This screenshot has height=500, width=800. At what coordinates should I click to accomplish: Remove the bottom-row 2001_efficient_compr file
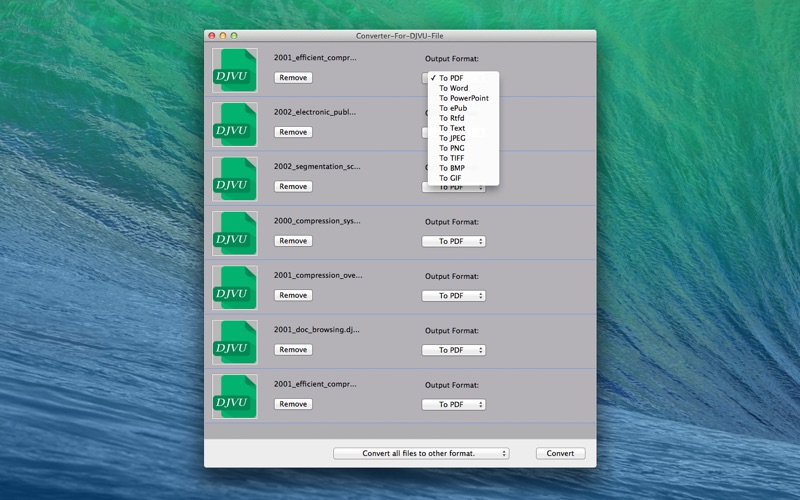tap(293, 404)
